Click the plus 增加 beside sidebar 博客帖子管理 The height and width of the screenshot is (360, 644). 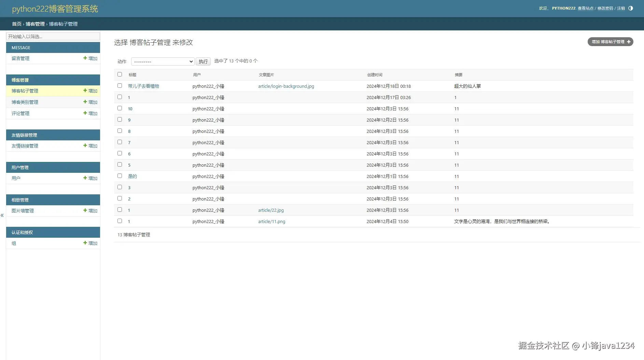(90, 91)
